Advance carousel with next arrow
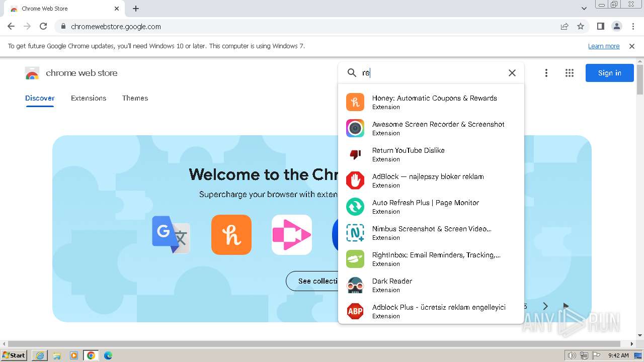The width and height of the screenshot is (644, 362). (545, 306)
